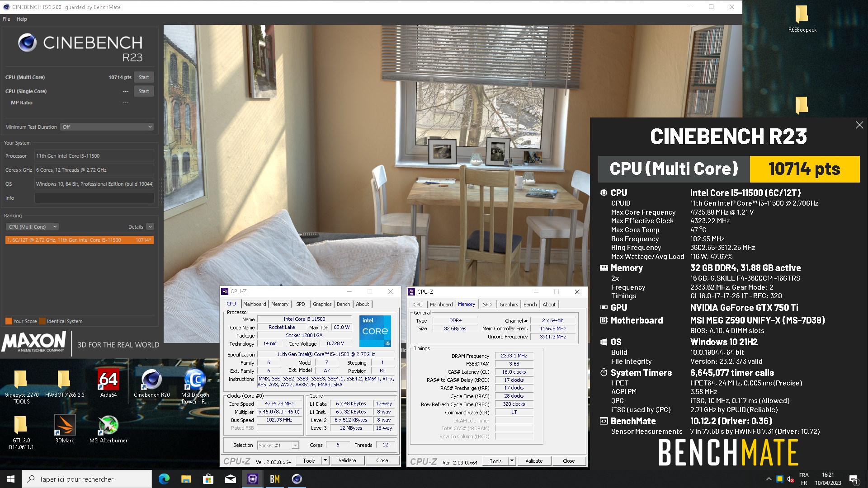
Task: Close the BenchMate result overlay
Action: pyautogui.click(x=859, y=125)
